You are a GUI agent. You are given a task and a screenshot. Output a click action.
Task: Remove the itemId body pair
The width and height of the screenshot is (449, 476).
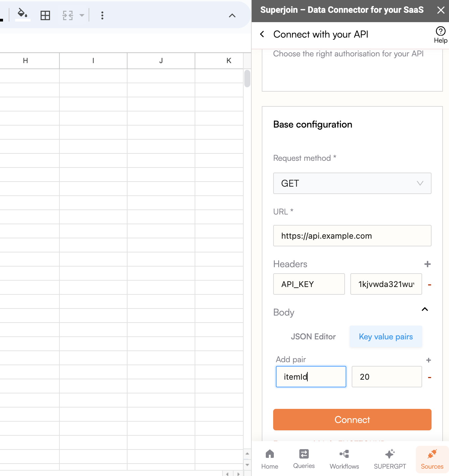(430, 378)
